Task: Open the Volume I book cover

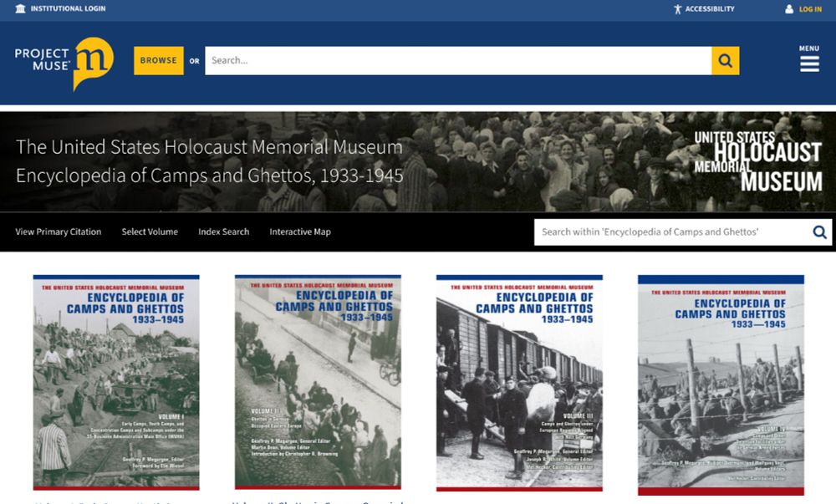Action: (116, 382)
